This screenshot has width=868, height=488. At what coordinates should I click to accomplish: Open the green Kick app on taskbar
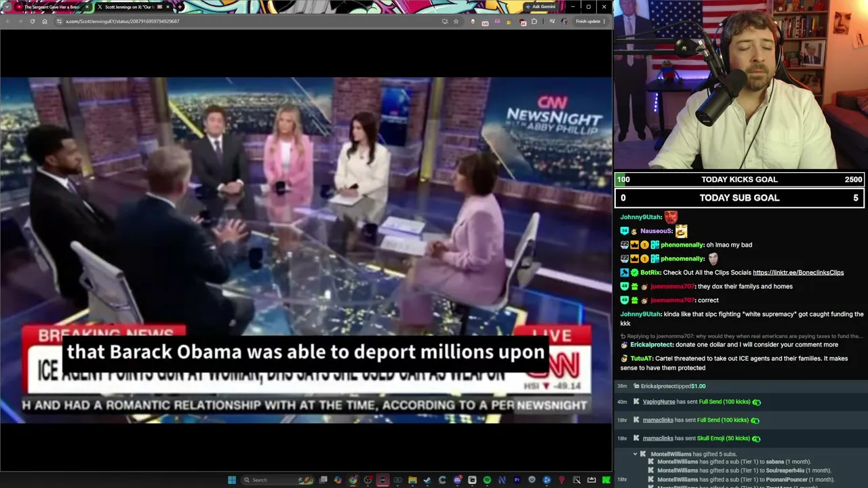[x=606, y=480]
